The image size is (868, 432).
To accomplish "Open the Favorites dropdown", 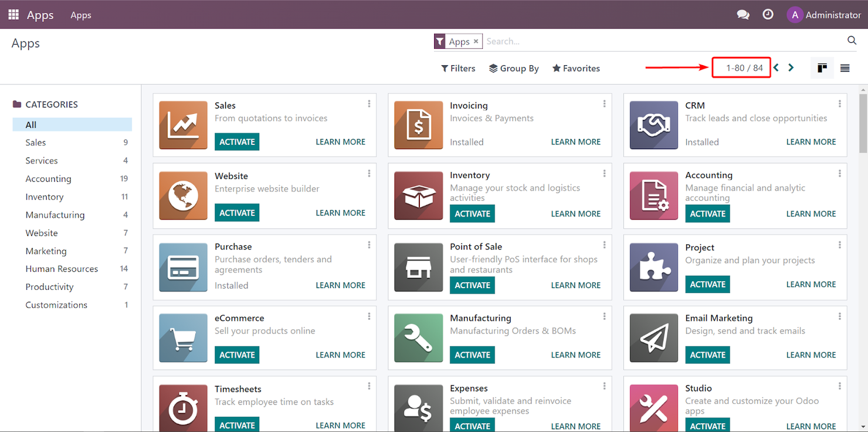I will (576, 68).
